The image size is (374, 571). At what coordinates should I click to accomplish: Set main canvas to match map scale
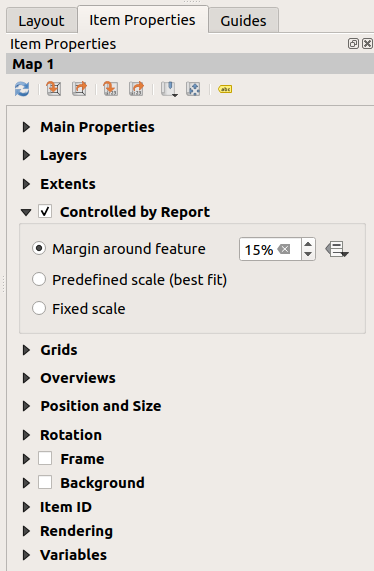pyautogui.click(x=137, y=89)
